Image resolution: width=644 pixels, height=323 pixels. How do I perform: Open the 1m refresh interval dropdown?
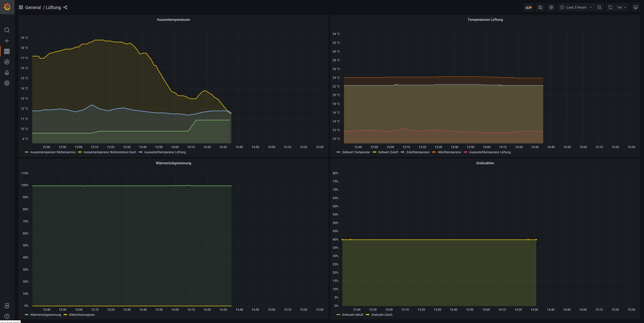622,7
